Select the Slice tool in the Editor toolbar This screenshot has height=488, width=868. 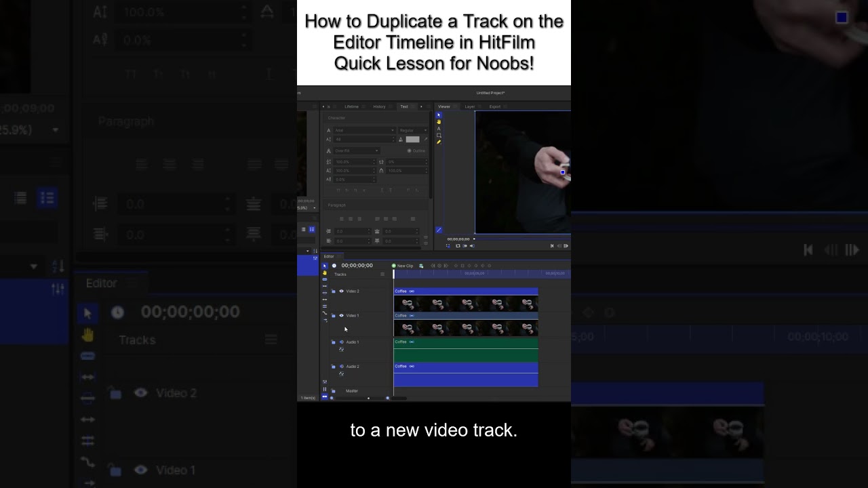pyautogui.click(x=325, y=279)
